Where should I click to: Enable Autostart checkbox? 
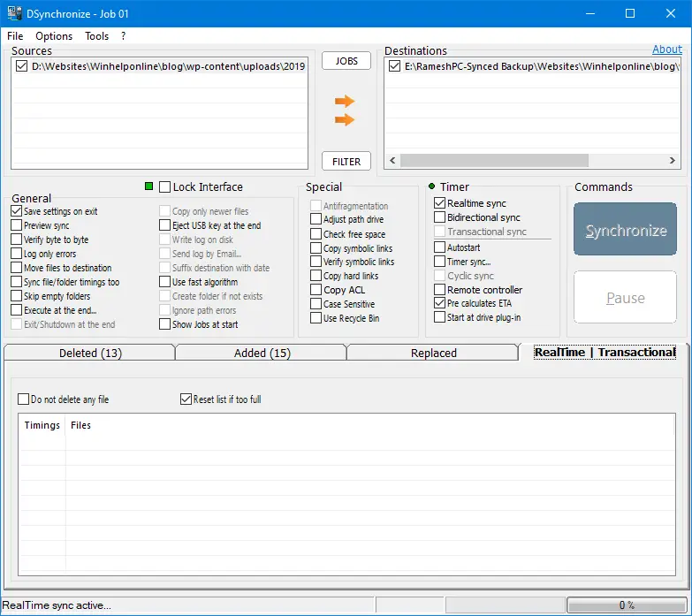439,247
